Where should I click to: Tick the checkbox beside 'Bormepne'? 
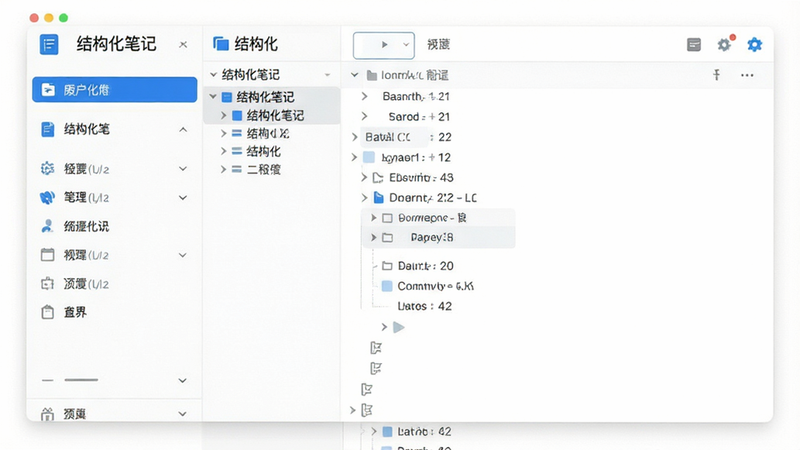pos(387,218)
